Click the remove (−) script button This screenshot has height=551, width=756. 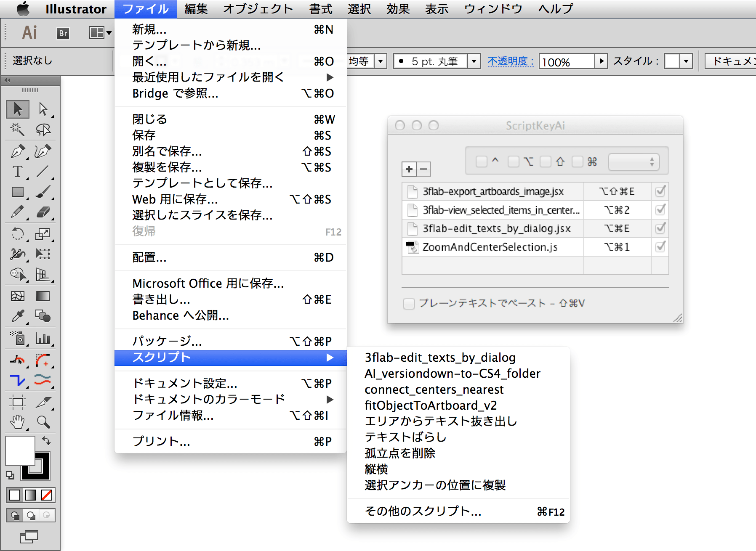pyautogui.click(x=424, y=169)
